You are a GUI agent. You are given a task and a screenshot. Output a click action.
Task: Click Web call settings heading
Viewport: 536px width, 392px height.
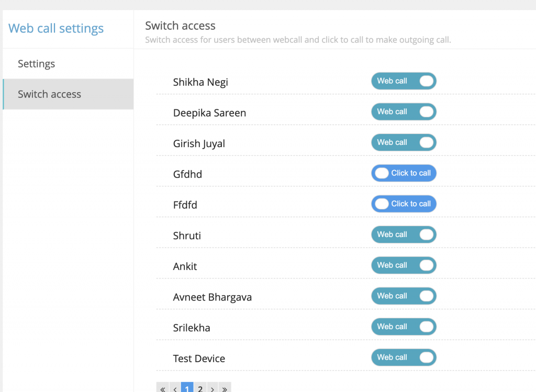click(55, 28)
